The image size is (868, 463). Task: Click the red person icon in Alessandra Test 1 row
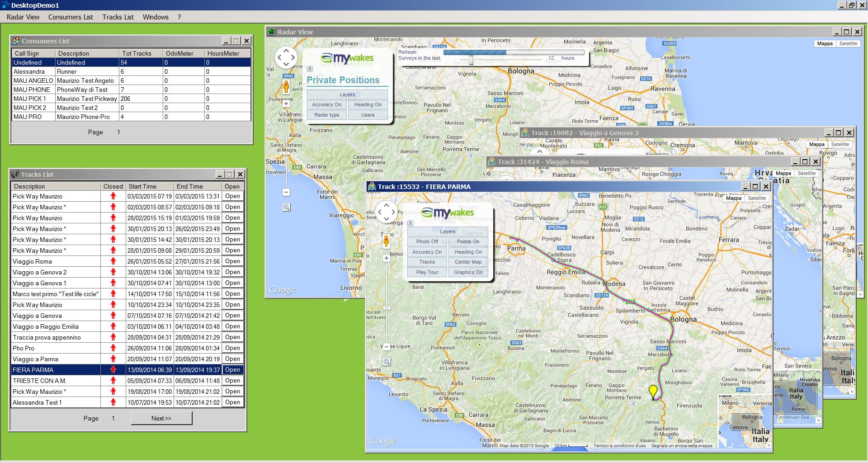[113, 402]
